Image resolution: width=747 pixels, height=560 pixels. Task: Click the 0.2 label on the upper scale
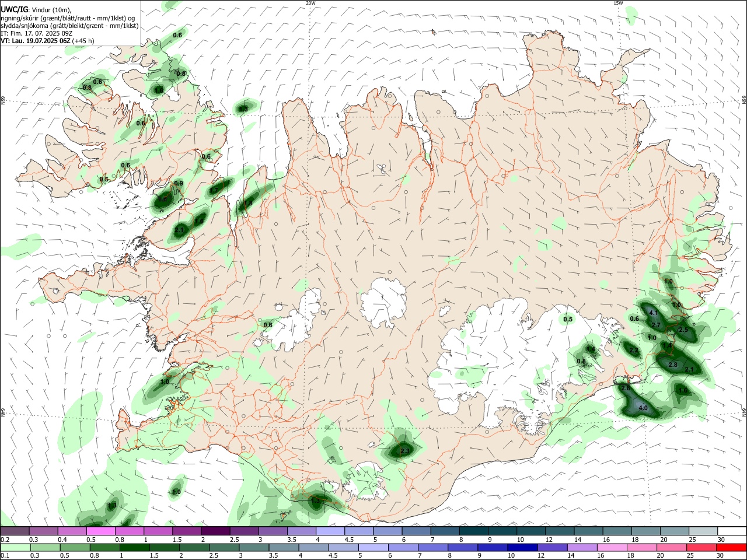point(5,540)
